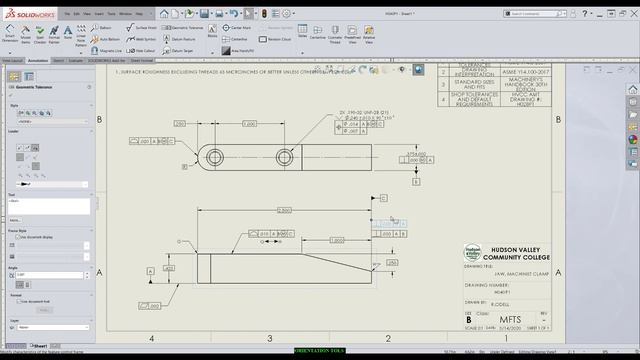
Task: Select the first leader style button
Action: point(20,148)
